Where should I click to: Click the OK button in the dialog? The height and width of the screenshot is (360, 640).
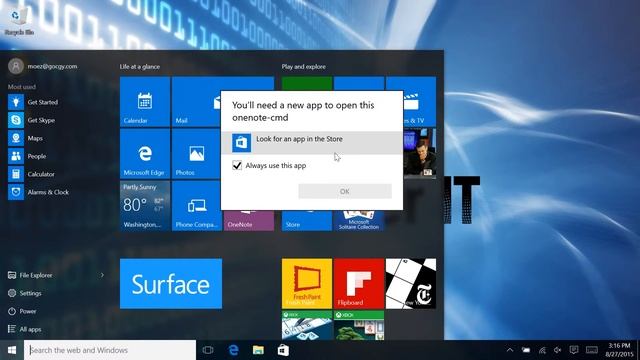345,191
